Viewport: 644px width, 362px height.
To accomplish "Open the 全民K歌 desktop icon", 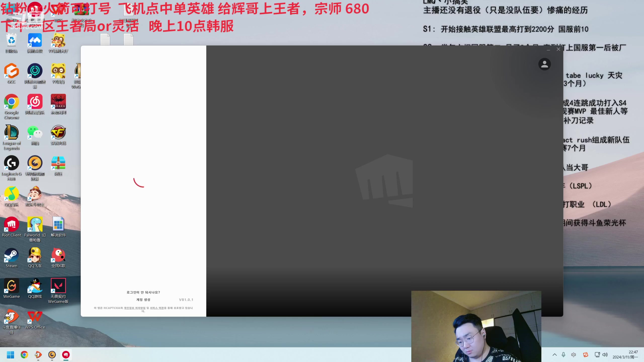I will [x=58, y=258].
